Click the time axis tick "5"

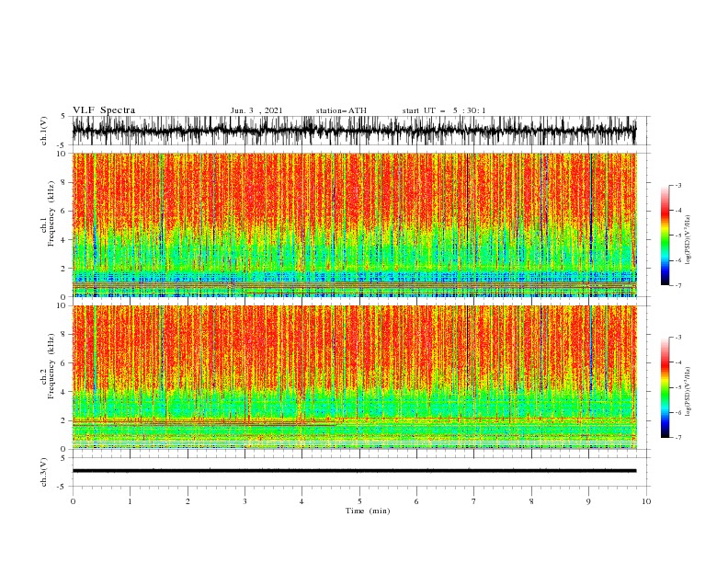359,501
